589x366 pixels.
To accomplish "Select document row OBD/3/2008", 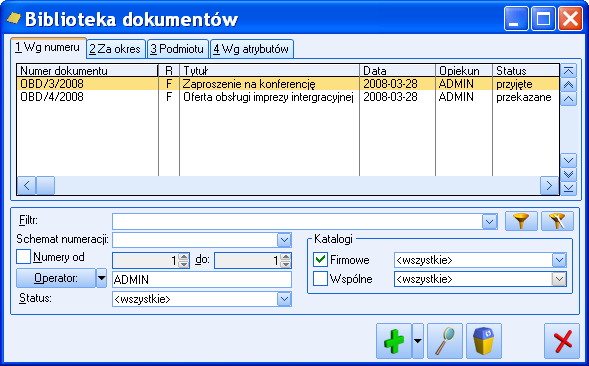I will pyautogui.click(x=288, y=83).
